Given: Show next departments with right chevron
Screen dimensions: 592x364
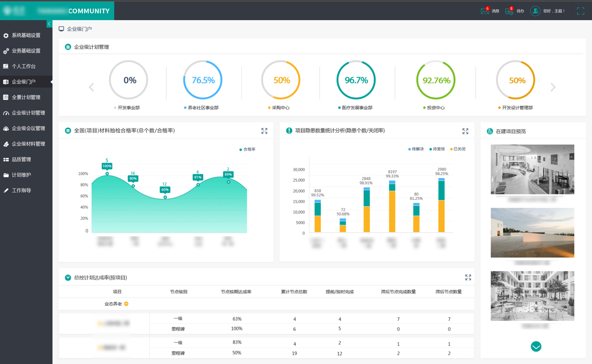Looking at the screenshot, I should [553, 87].
